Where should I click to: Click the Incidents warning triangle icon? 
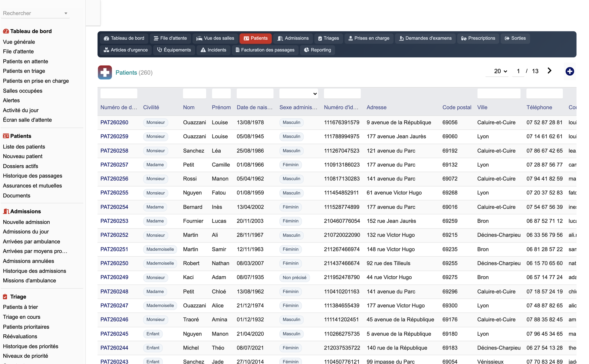coord(203,50)
